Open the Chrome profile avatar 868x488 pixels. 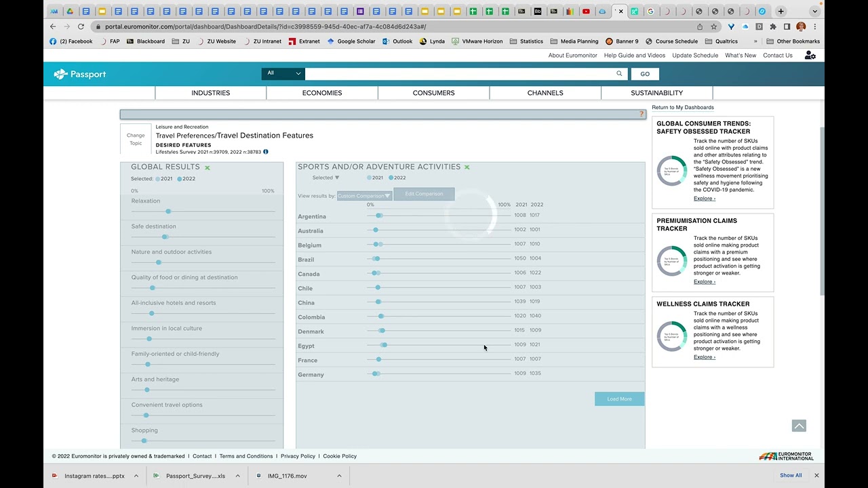coord(801,26)
